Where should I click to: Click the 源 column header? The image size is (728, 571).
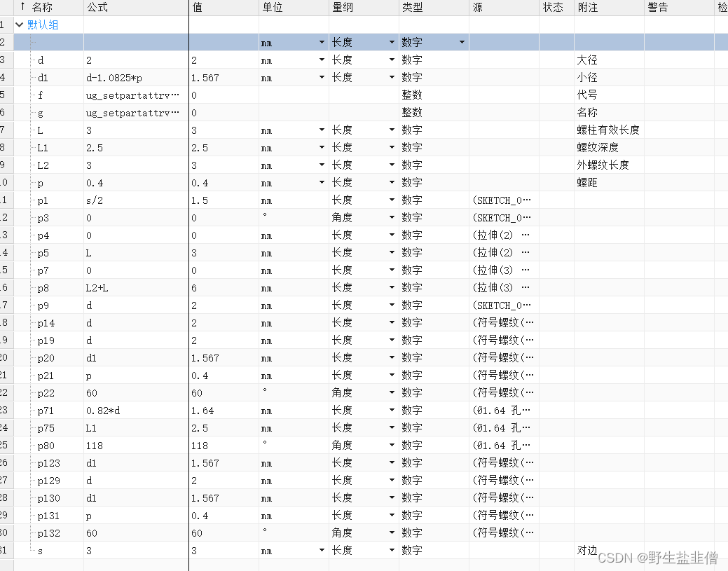[x=477, y=8]
